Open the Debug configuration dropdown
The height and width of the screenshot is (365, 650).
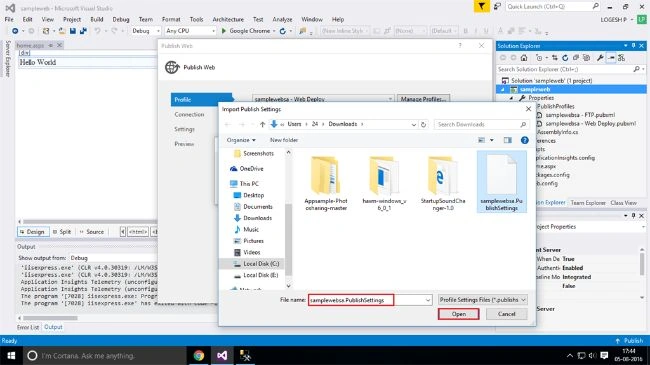pos(146,31)
